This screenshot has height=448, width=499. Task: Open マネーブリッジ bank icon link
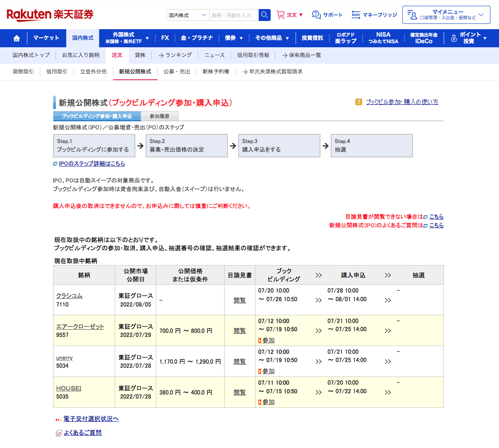coord(356,15)
